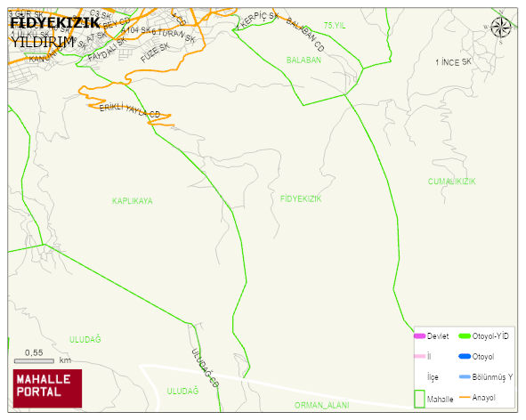Click the Mahalle Portal logo

coord(47,389)
